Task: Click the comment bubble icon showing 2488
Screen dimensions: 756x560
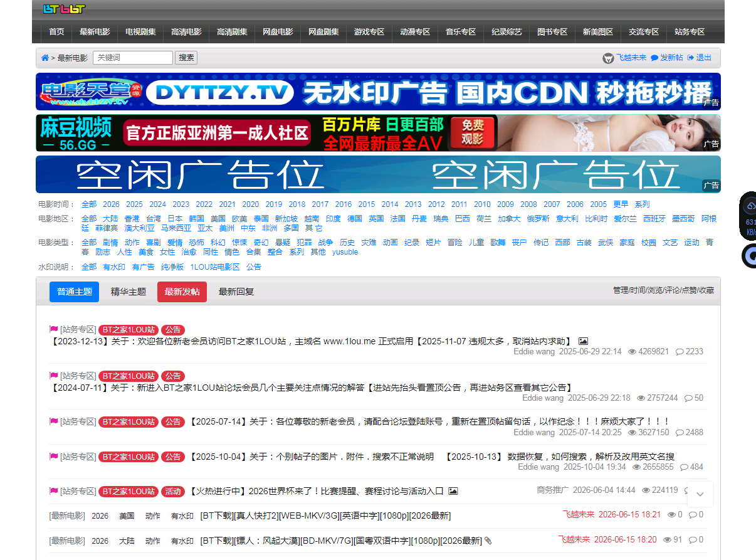Action: click(x=680, y=433)
